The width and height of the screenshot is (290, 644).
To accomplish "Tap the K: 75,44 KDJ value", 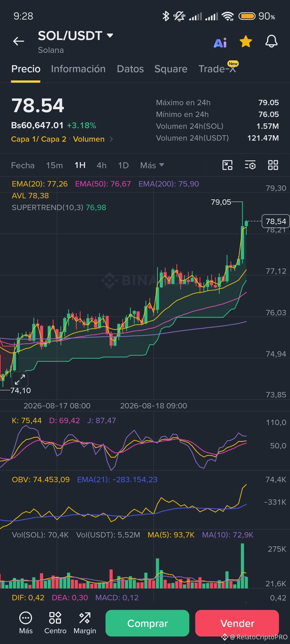I will [27, 420].
